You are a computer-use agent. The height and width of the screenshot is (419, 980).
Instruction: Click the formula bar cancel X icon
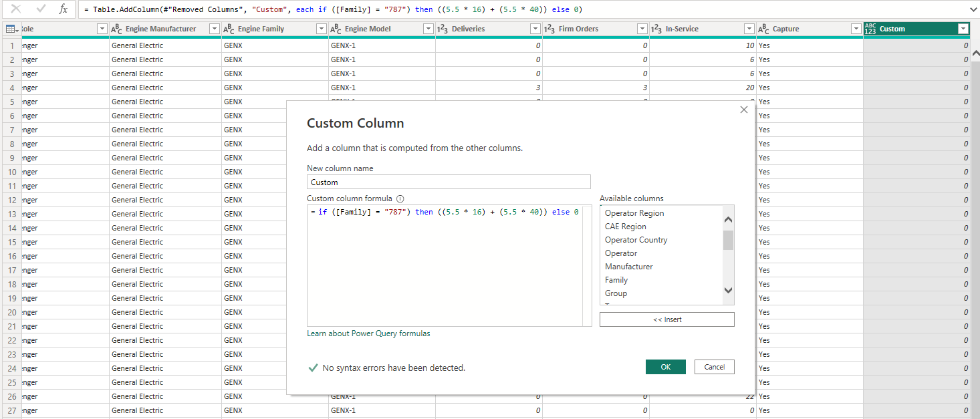coord(16,9)
